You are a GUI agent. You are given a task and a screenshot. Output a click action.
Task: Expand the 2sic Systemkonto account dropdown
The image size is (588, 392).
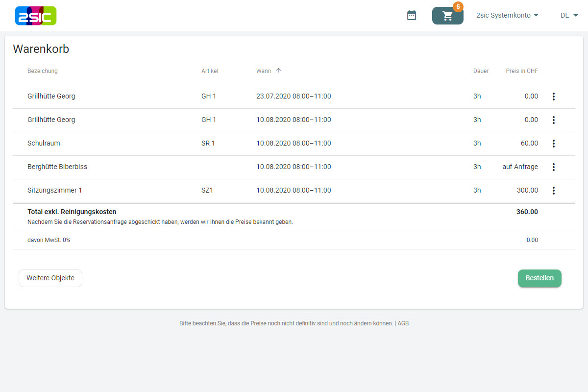pyautogui.click(x=507, y=15)
